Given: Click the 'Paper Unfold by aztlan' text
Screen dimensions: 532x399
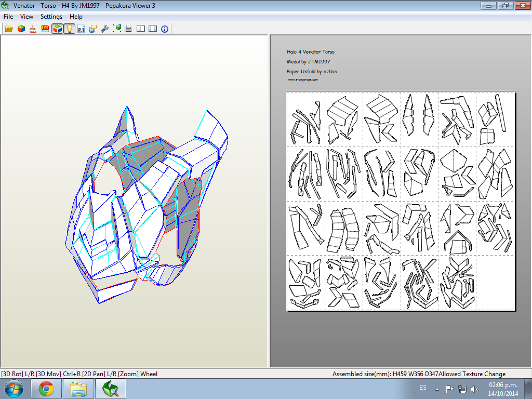Looking at the screenshot, I should (312, 71).
